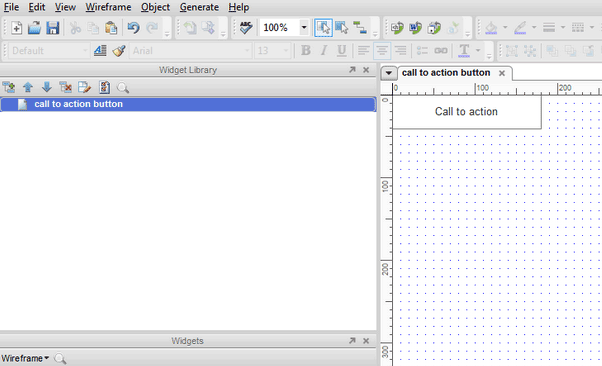Move widget up with arrow icon
602x366 pixels.
[x=28, y=88]
